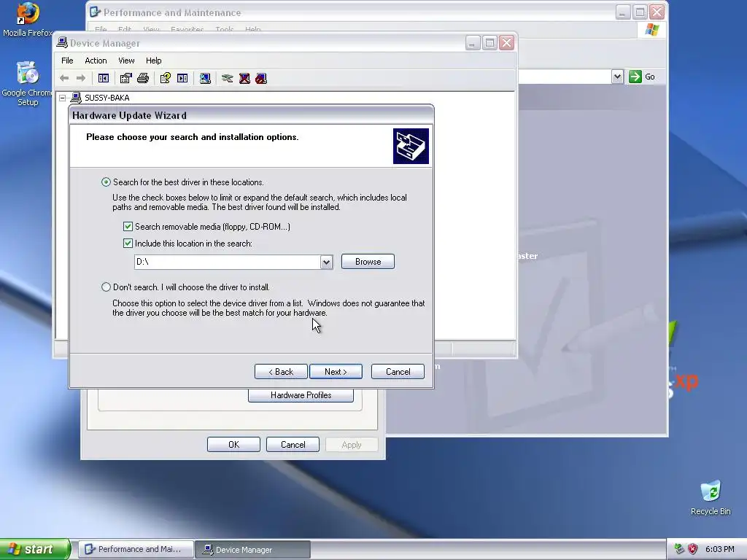Select the Recycle Bin desktop icon
Viewport: 747px width, 560px height.
[x=711, y=497]
